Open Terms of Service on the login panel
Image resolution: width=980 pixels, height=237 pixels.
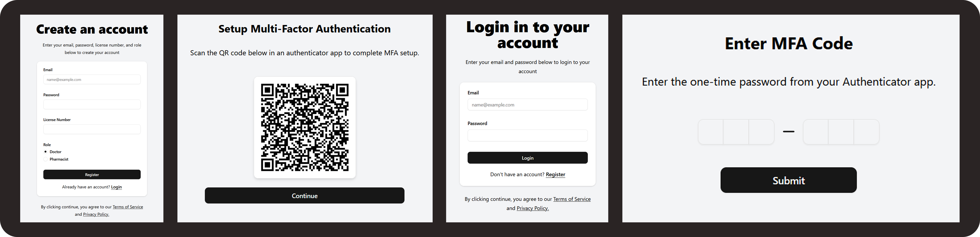click(572, 199)
